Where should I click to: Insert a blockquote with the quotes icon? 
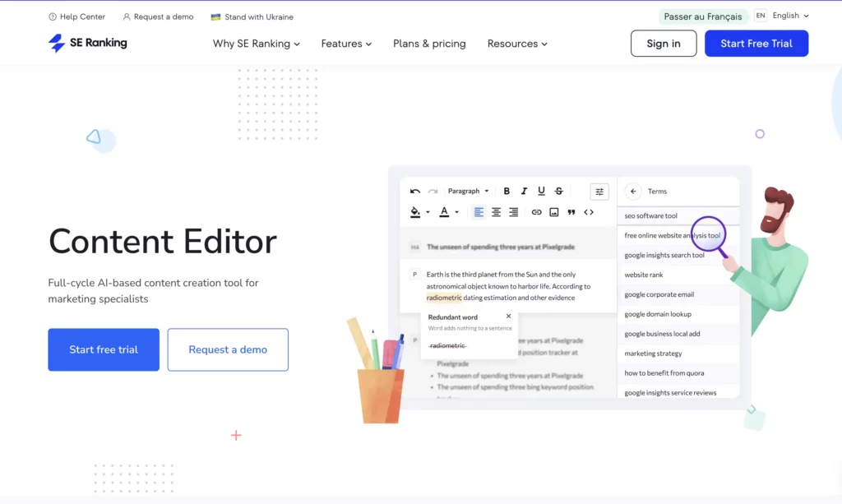[571, 212]
